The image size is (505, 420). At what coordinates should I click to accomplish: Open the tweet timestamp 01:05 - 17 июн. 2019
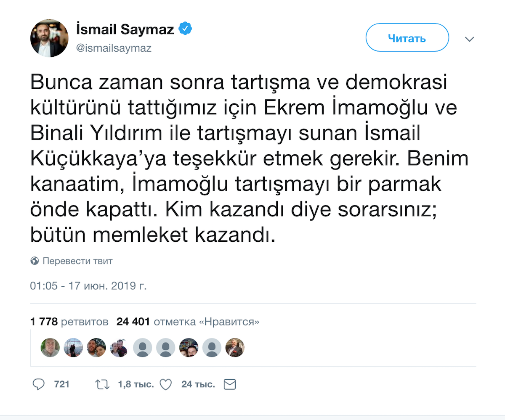pos(88,286)
